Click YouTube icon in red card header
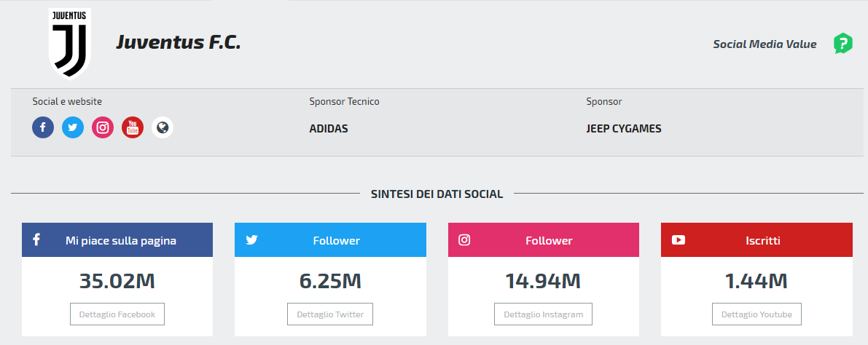This screenshot has width=868, height=345. tap(678, 240)
